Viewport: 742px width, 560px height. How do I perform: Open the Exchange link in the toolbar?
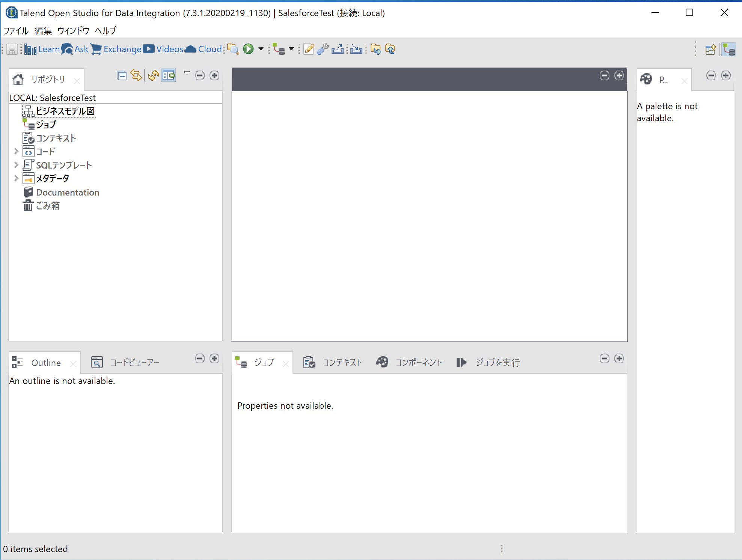[x=122, y=49]
